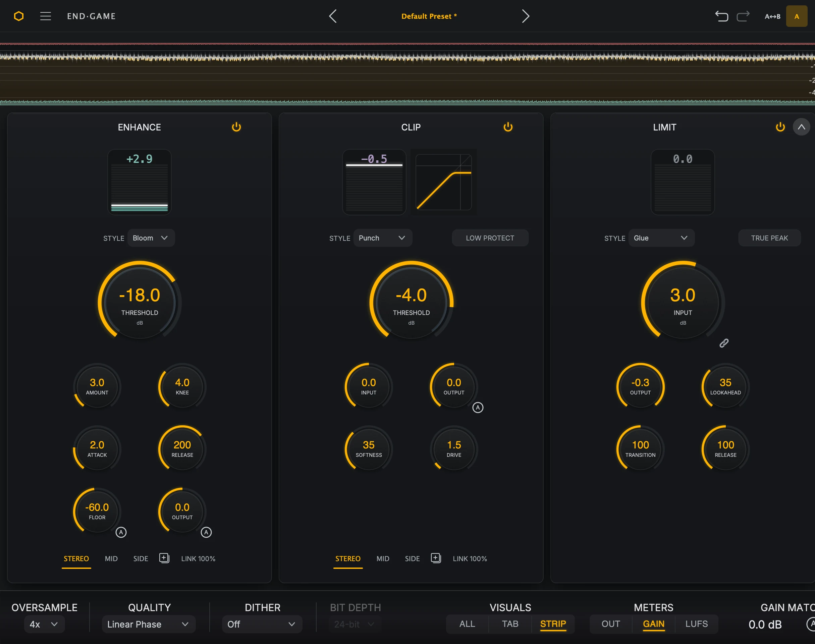Click add-band icon in Clip channel row
This screenshot has width=815, height=644.
click(436, 558)
